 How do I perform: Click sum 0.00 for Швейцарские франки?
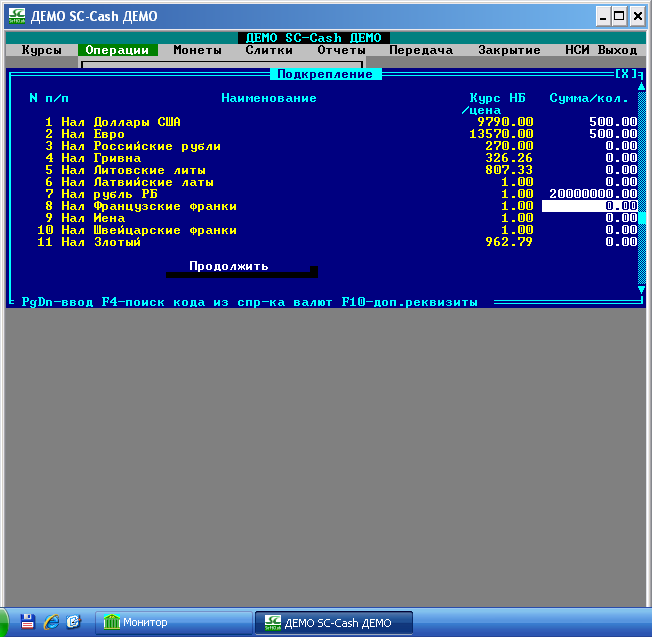pyautogui.click(x=621, y=230)
